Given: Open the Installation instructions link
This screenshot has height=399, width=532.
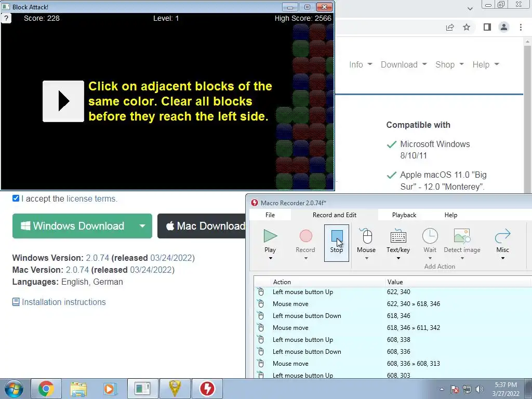Looking at the screenshot, I should [59, 302].
